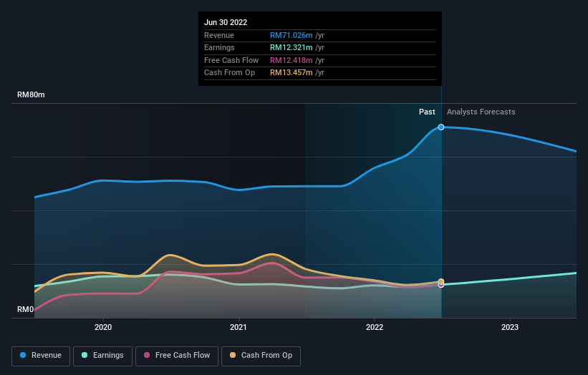Screen dimensions: 588x375
Task: Click the RM71.026m revenue value
Action: tap(291, 35)
